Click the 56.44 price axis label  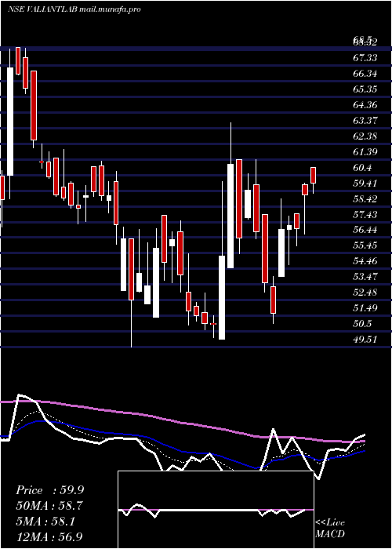(365, 229)
